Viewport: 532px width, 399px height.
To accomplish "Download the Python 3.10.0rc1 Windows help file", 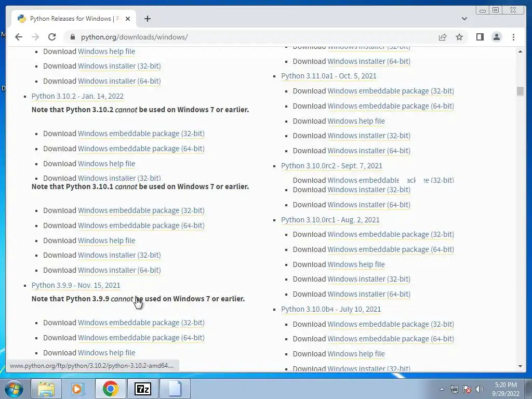I will (x=356, y=264).
